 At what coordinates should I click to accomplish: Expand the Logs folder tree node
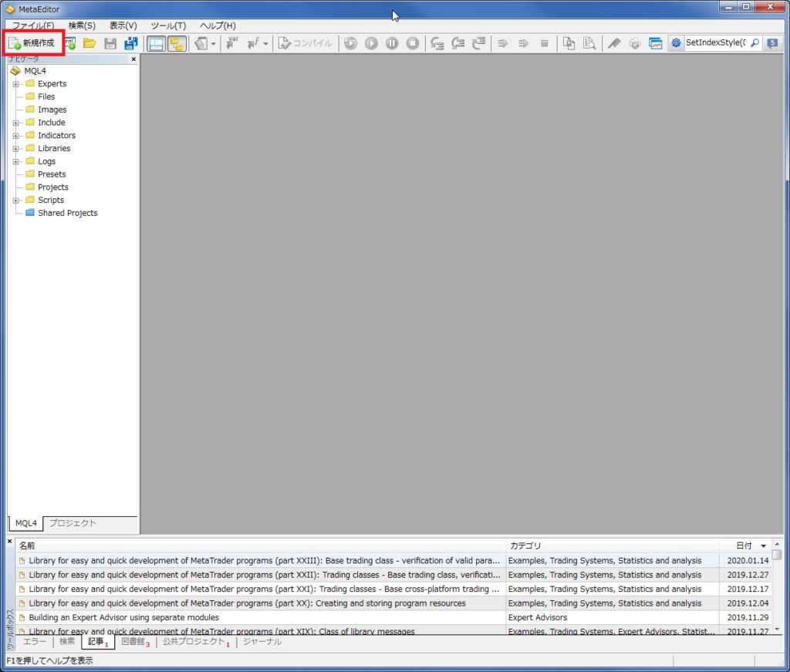15,162
